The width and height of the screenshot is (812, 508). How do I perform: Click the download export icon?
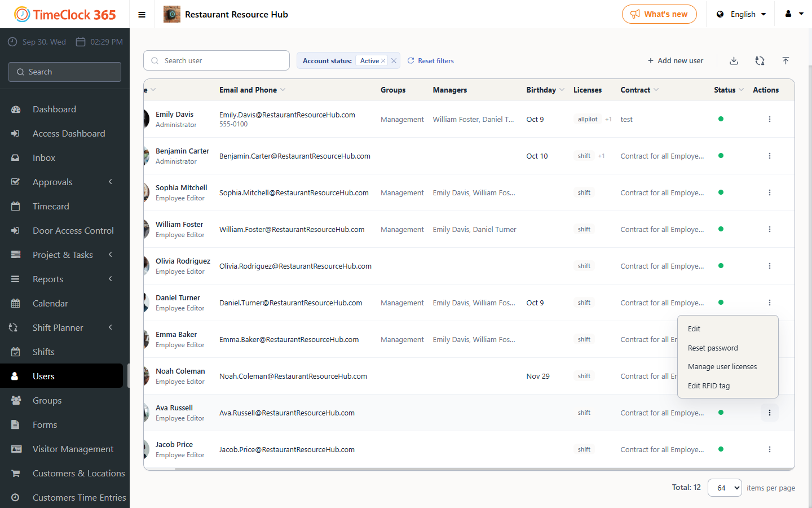pyautogui.click(x=734, y=60)
